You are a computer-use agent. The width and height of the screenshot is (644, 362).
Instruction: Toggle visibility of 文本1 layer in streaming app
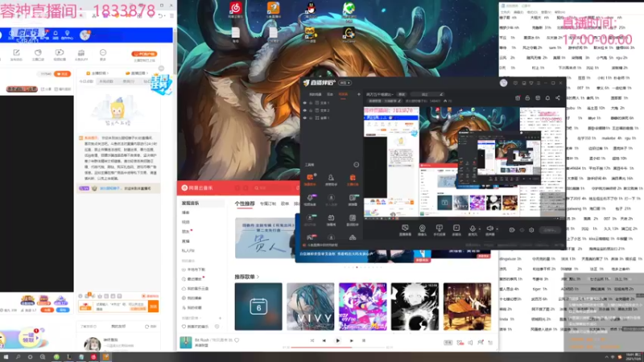pyautogui.click(x=305, y=103)
